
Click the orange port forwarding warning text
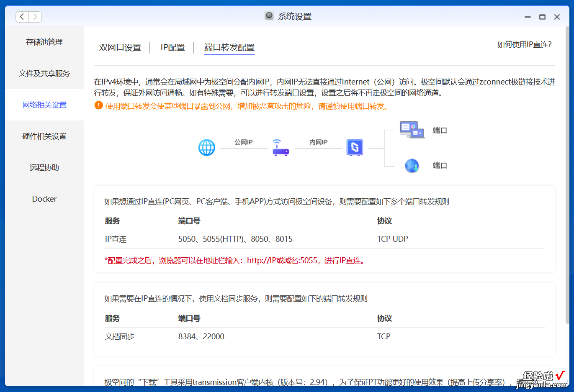[247, 106]
